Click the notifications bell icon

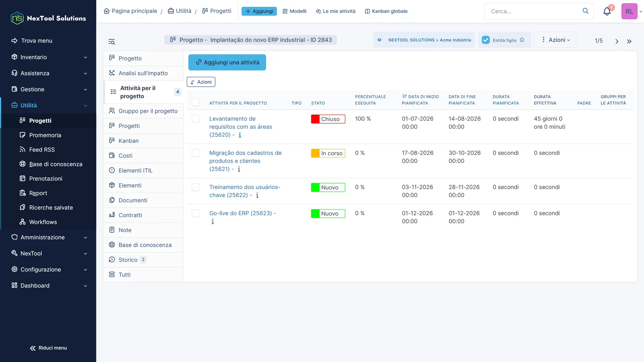coord(607,11)
